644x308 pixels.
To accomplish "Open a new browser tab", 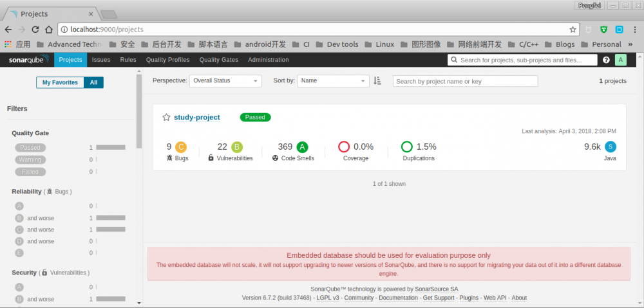I will coord(109,14).
